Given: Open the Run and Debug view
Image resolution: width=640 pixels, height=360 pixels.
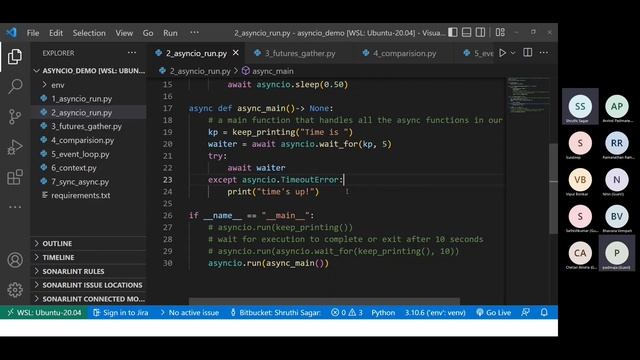Looking at the screenshot, I should coord(15,147).
